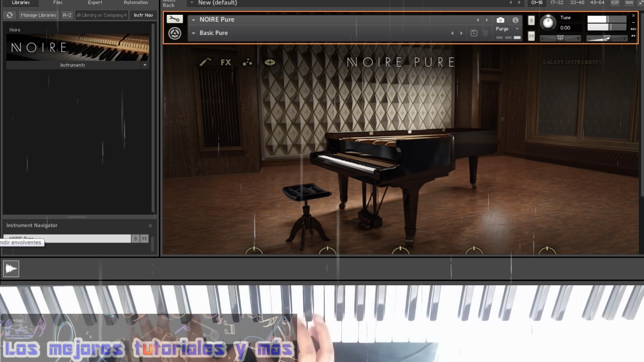
Task: Go to the next snapshot after Basic Pure
Action: (x=461, y=33)
